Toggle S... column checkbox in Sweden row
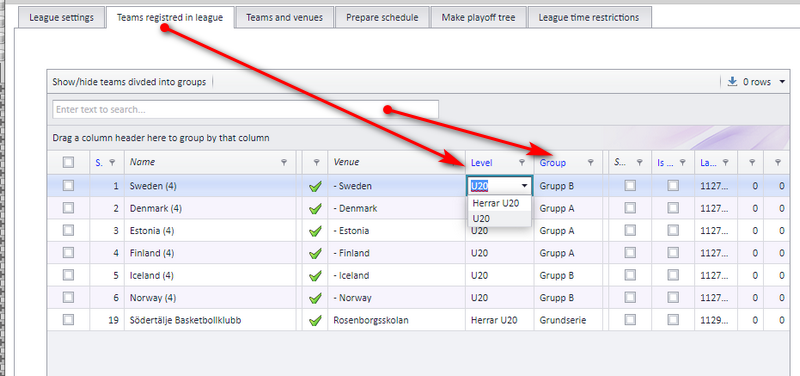 point(630,186)
